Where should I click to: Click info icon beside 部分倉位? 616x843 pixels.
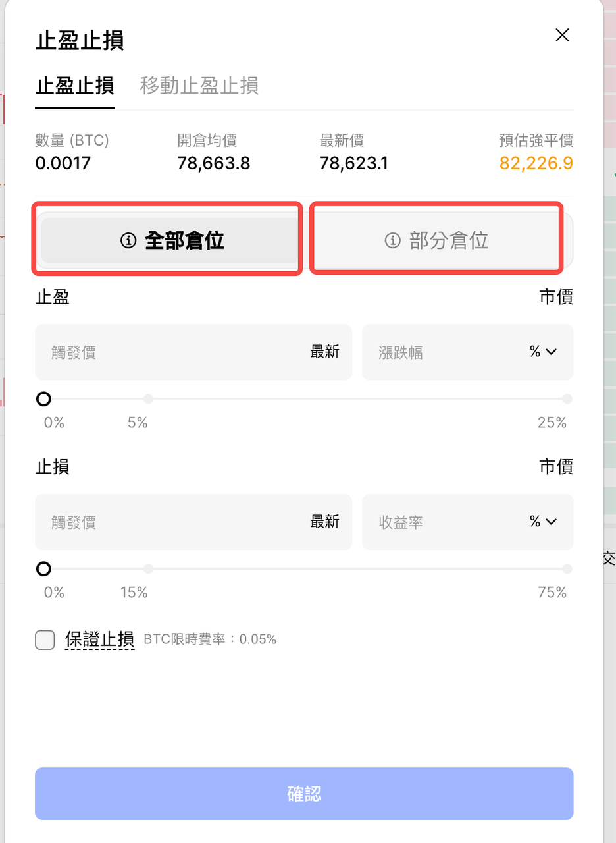point(392,240)
